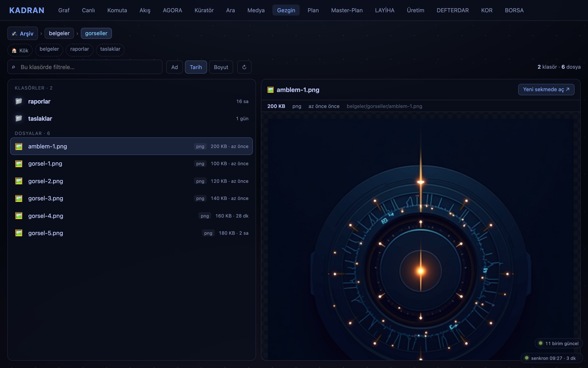Go to Arşiv breadcrumb root
This screenshot has height=368, width=588.
coord(23,33)
